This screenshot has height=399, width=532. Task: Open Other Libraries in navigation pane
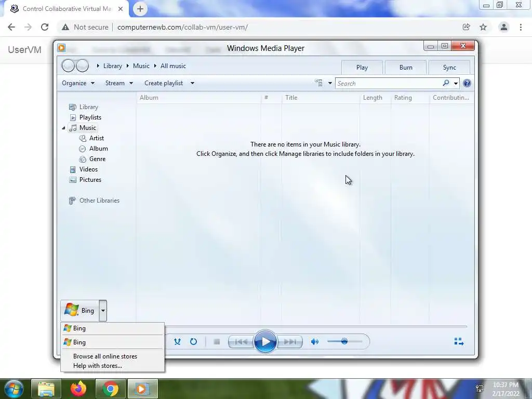tap(99, 201)
